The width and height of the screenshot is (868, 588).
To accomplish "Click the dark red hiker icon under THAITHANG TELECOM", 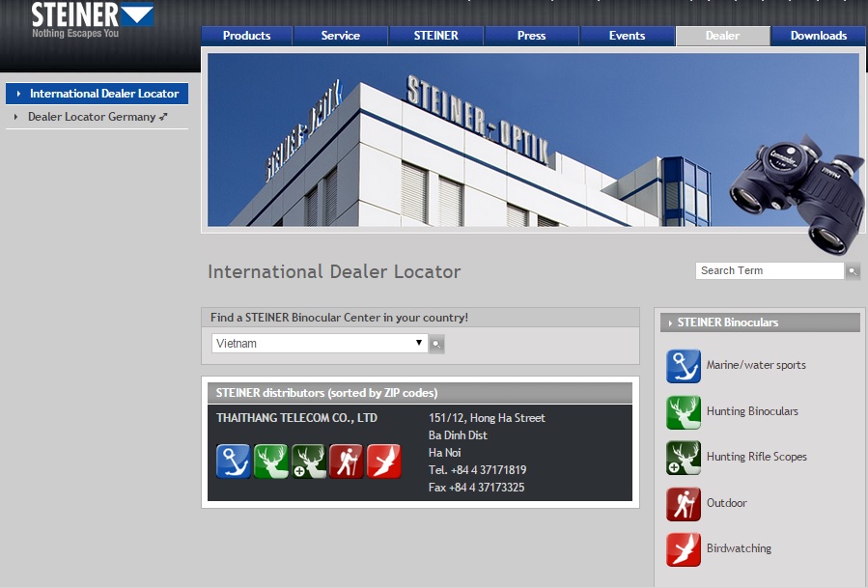I will (x=346, y=462).
